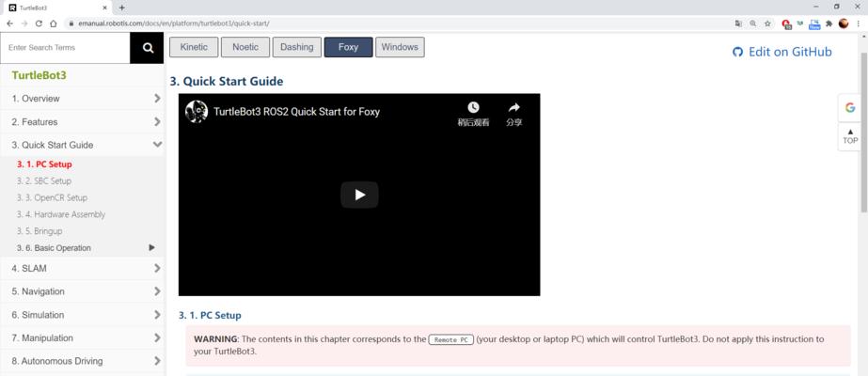Image resolution: width=868 pixels, height=376 pixels.
Task: Focus the Enter Search Terms field
Action: tap(65, 48)
